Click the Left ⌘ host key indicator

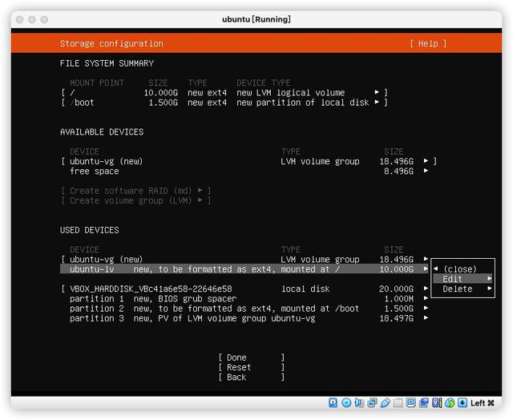483,403
